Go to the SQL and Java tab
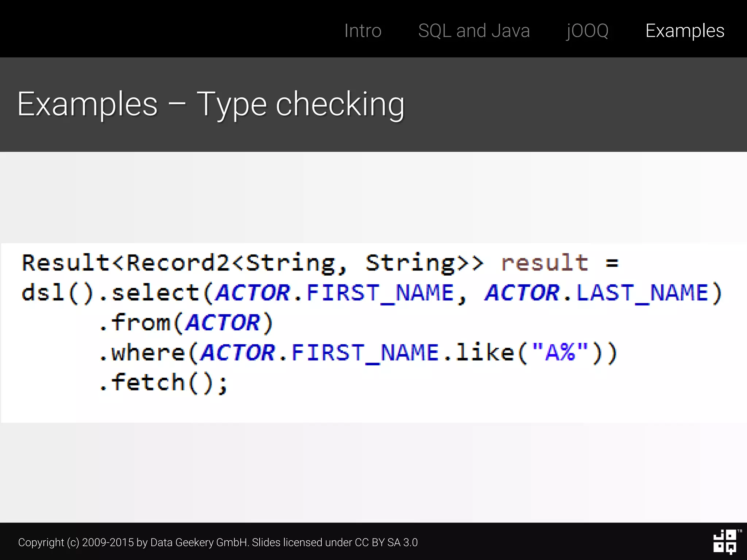Image resolution: width=747 pixels, height=560 pixels. click(474, 31)
